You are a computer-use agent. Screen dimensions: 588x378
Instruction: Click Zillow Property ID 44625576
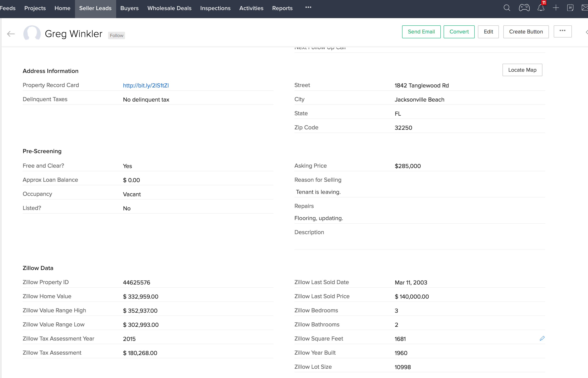coord(136,282)
